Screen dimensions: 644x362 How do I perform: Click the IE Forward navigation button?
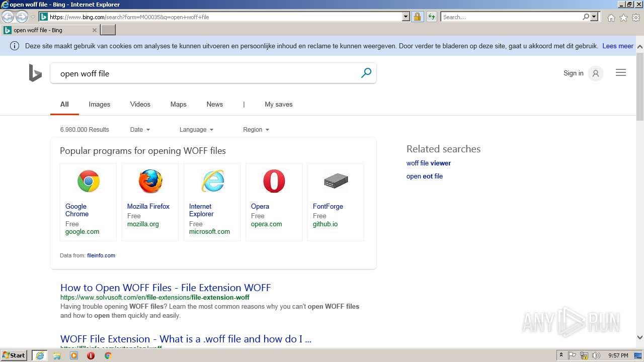[x=22, y=17]
